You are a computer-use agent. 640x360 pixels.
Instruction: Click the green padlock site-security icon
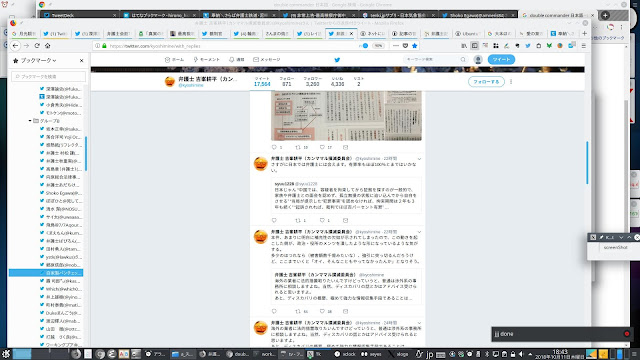pos(104,46)
